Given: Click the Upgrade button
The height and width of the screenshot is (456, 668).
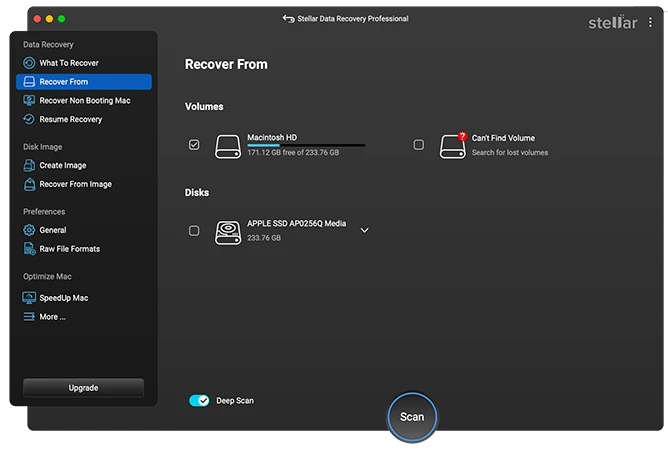Looking at the screenshot, I should (x=84, y=388).
